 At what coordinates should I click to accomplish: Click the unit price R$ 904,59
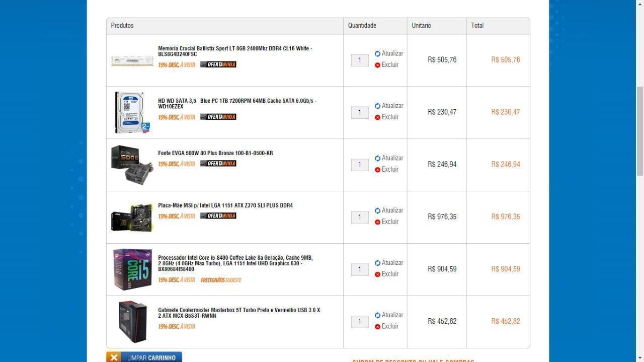(442, 269)
